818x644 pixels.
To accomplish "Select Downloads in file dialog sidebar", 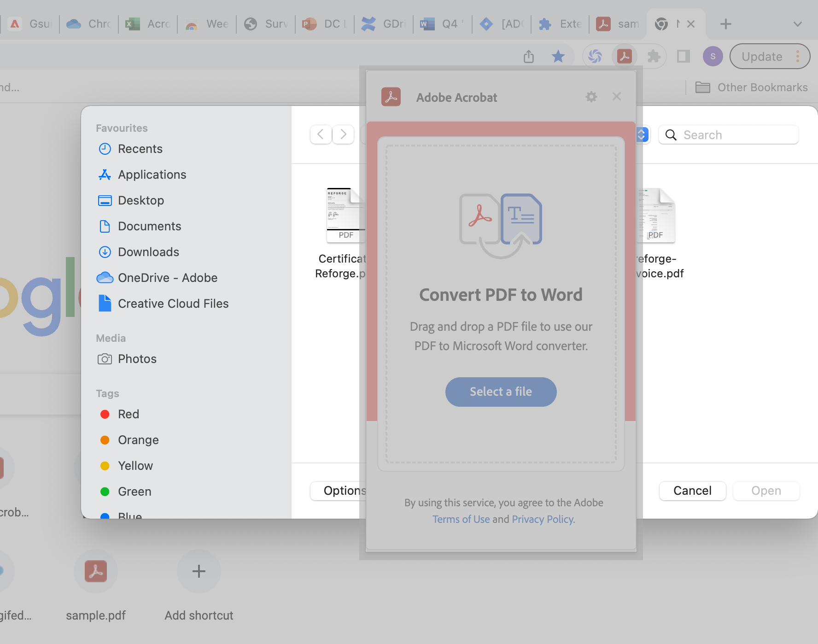I will tap(139, 252).
